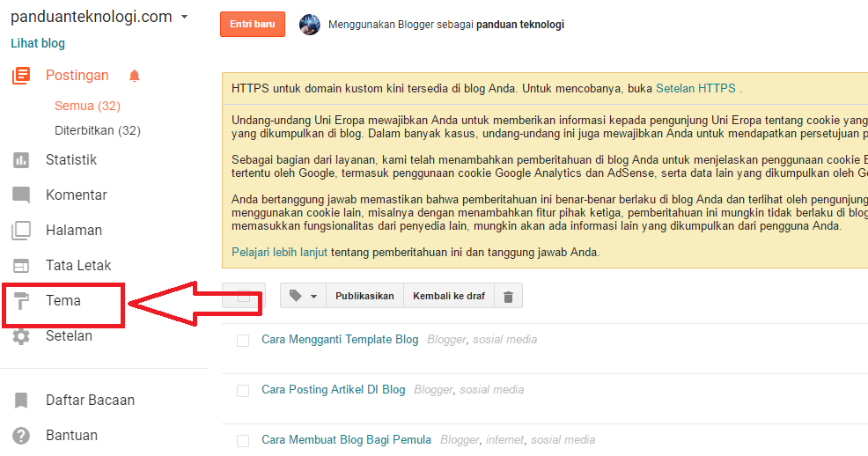This screenshot has width=868, height=456.
Task: Click sosial media label on Cara Membuat Blog row
Action: tap(563, 440)
